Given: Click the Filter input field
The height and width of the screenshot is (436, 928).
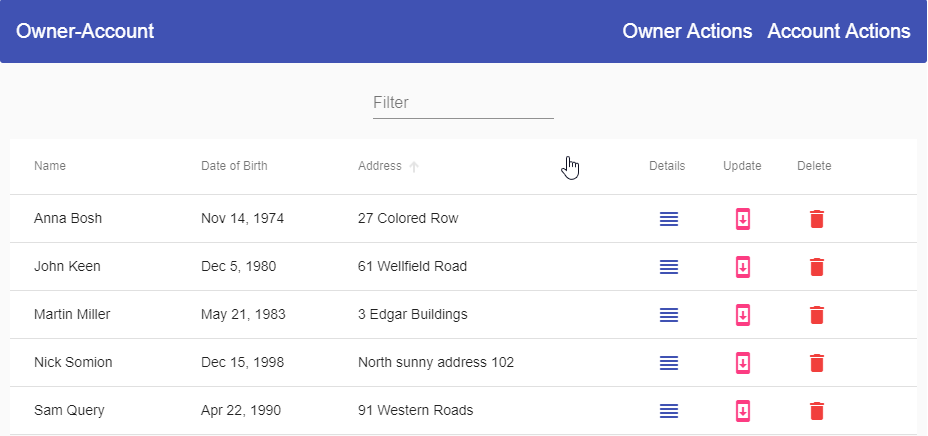Looking at the screenshot, I should (x=463, y=103).
